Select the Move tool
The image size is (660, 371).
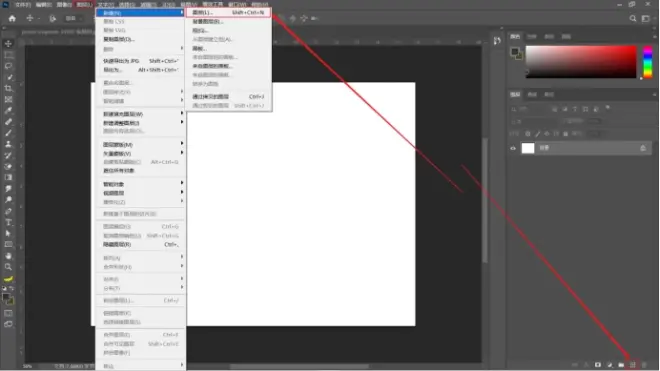point(8,44)
